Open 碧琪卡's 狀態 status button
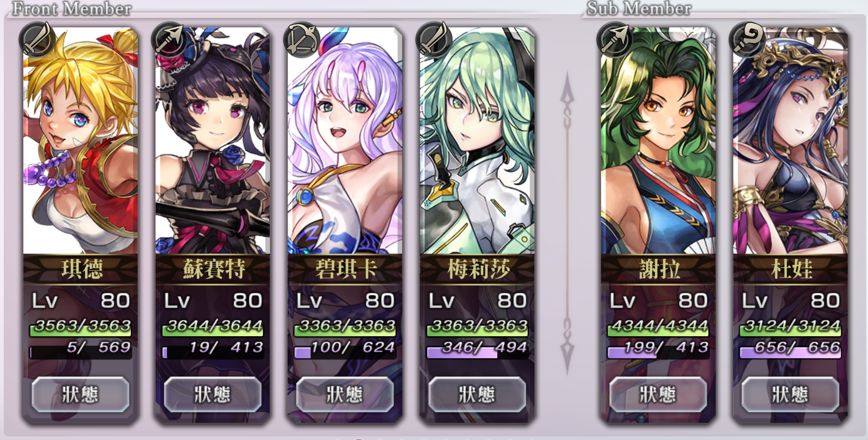Screen dimensions: 868x440 click(345, 394)
